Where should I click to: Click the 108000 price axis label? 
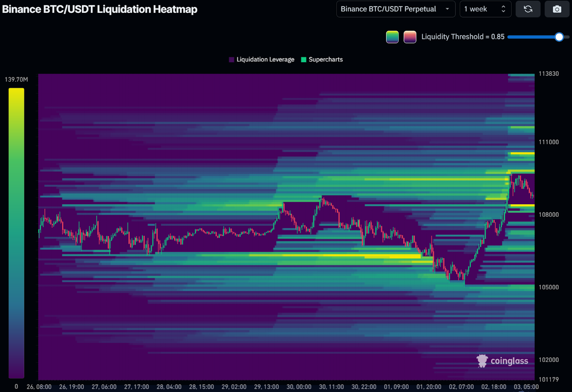point(549,215)
